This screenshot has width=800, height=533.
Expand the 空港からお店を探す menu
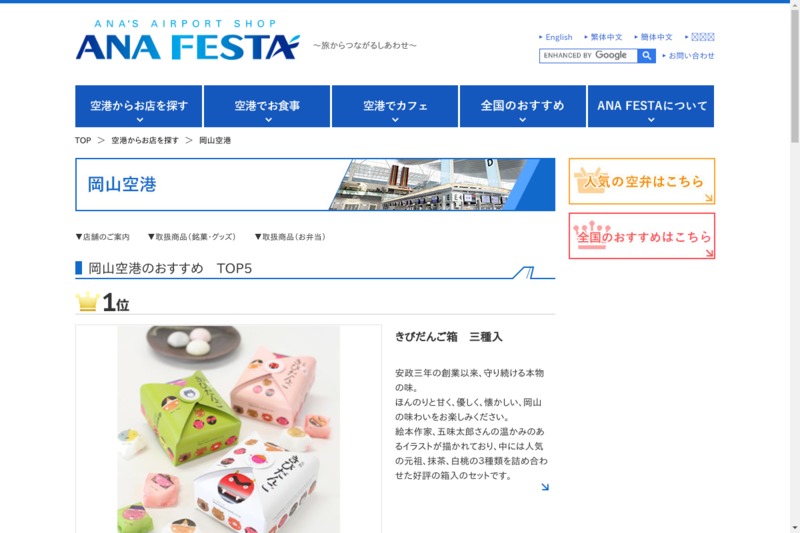pos(139,106)
